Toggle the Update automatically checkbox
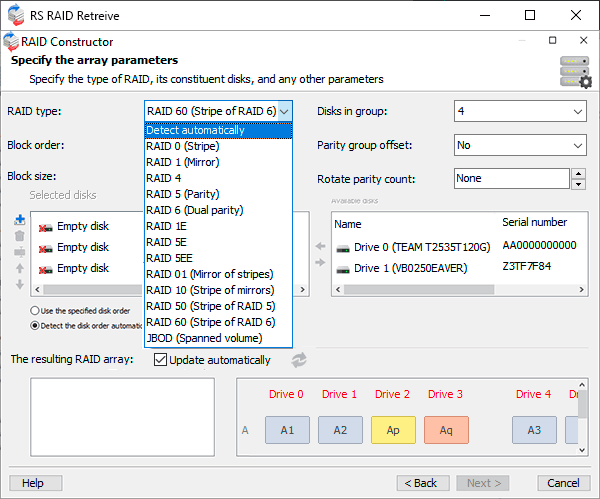Image resolution: width=600 pixels, height=499 pixels. 160,360
